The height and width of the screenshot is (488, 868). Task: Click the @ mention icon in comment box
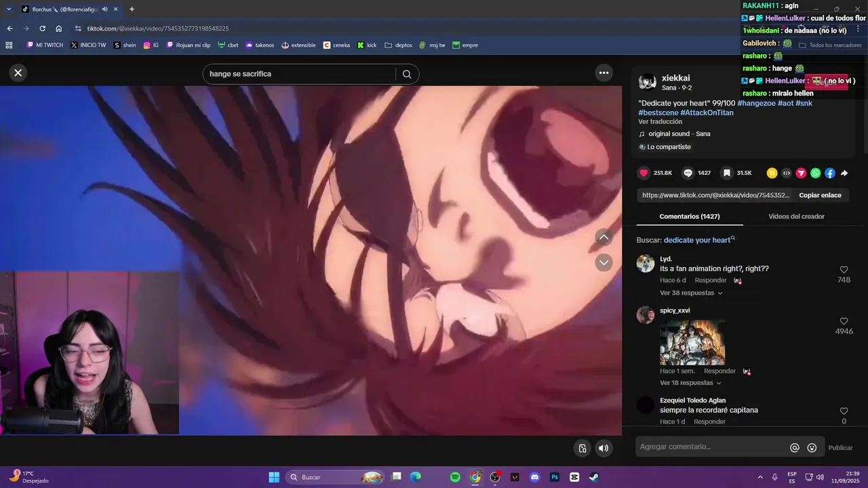[795, 447]
